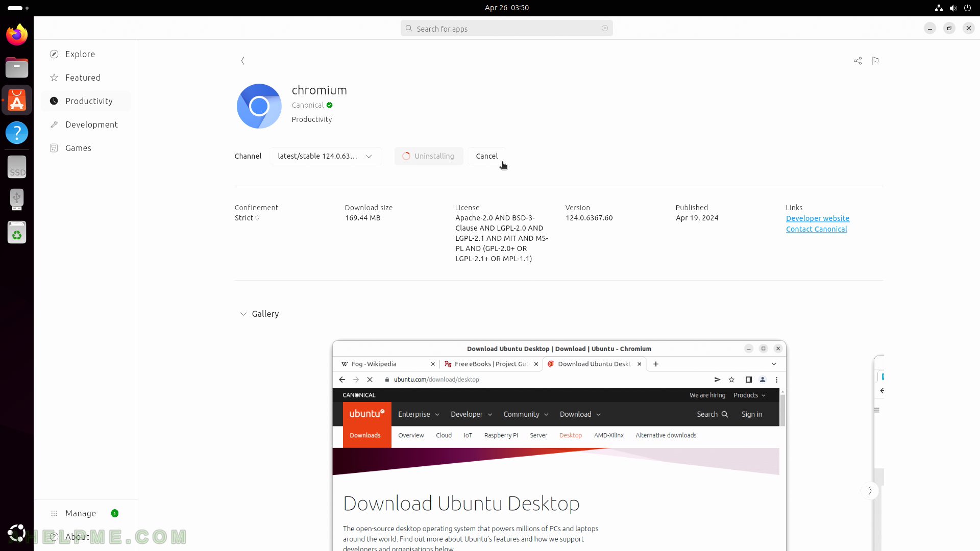Viewport: 980px width, 551px height.
Task: Open the SSD drive dock icon
Action: (17, 167)
